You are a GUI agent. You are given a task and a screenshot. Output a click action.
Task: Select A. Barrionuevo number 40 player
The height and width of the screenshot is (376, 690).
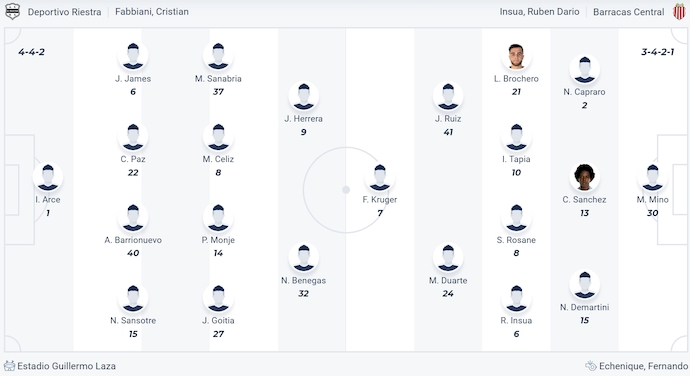[x=133, y=230]
